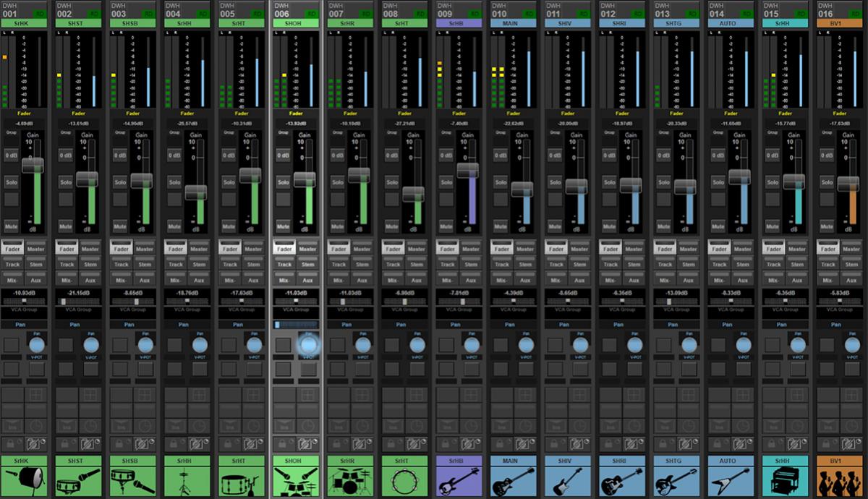Switch channel 001 to Master view
The image size is (868, 499).
coord(37,248)
